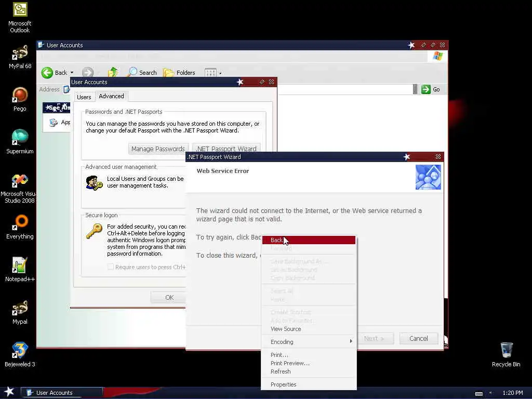
Task: Open the MyPal 68 desktop shortcut
Action: [x=20, y=57]
